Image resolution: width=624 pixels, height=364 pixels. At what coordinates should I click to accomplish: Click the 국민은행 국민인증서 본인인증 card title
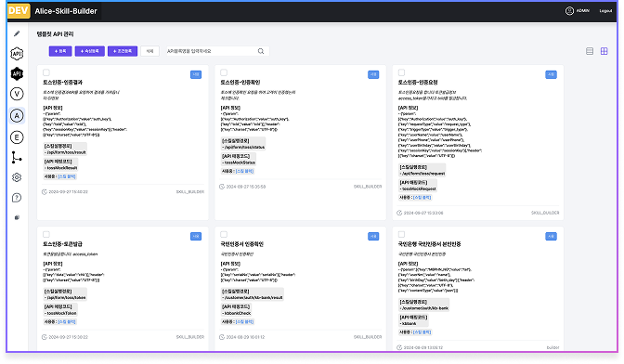pyautogui.click(x=429, y=244)
